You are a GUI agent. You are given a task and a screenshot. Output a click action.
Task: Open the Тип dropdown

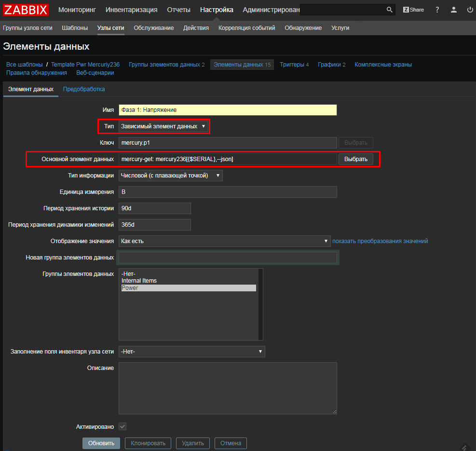pyautogui.click(x=163, y=126)
